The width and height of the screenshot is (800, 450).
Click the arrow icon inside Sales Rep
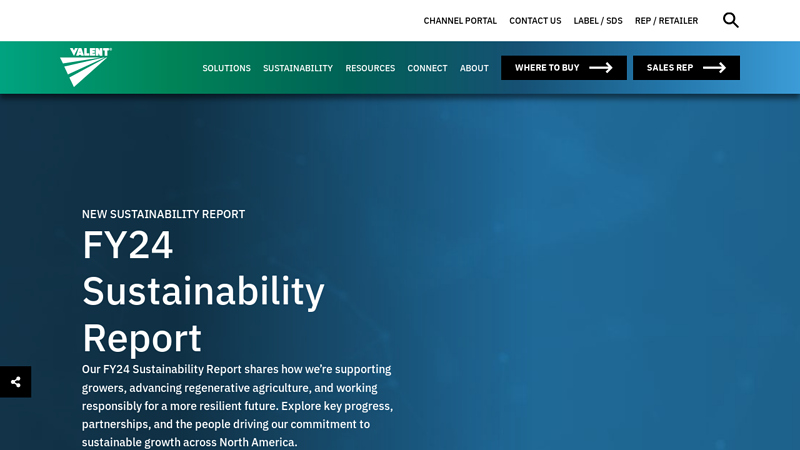click(x=714, y=68)
